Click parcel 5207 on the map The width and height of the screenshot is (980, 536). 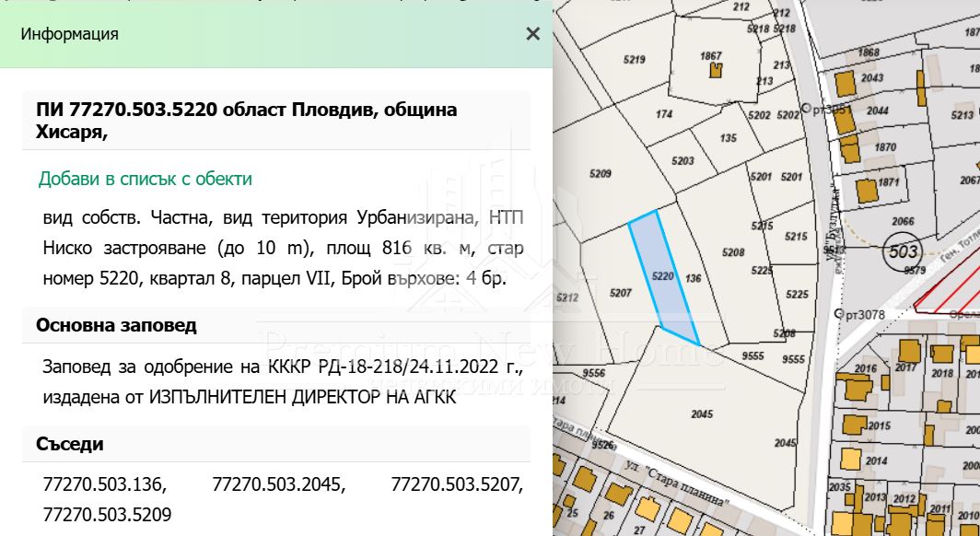point(621,293)
